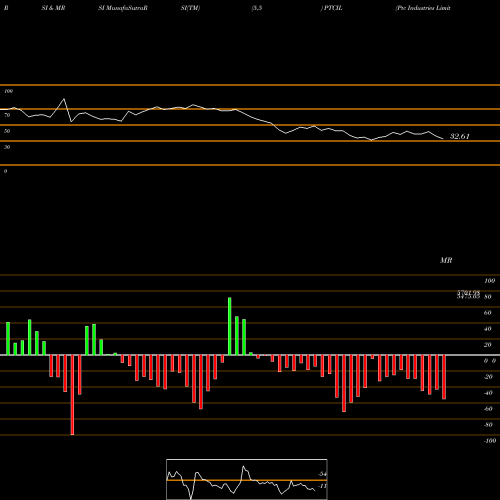This screenshot has height=500, width=500.
Task: Click the ') PTCIL' ticker symbol text
Action: tap(331, 8)
